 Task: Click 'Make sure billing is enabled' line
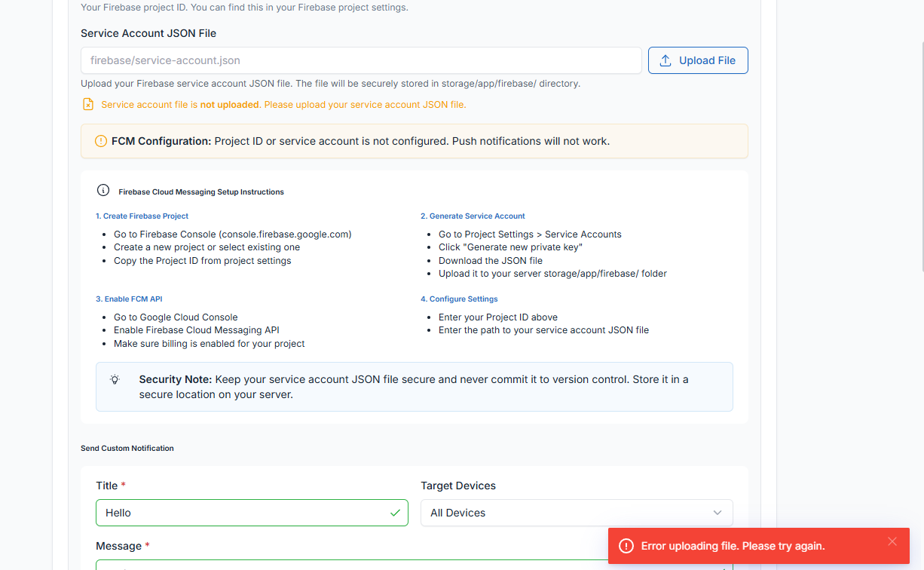coord(210,344)
